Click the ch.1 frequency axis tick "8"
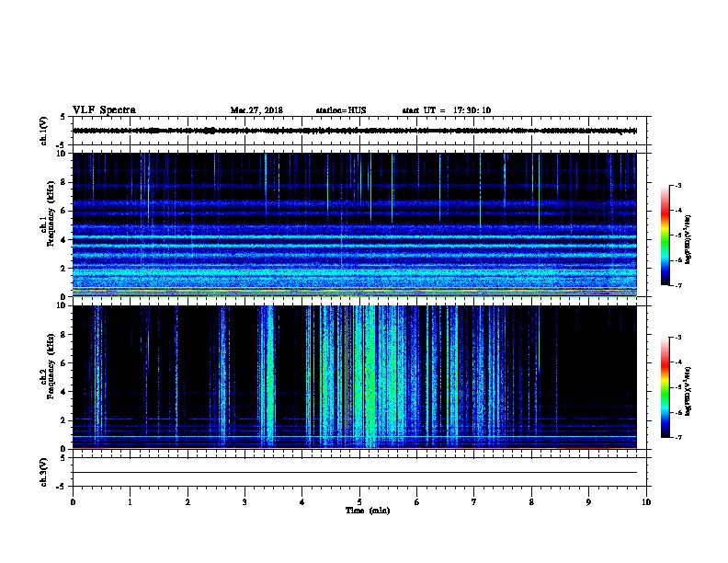 [x=63, y=182]
